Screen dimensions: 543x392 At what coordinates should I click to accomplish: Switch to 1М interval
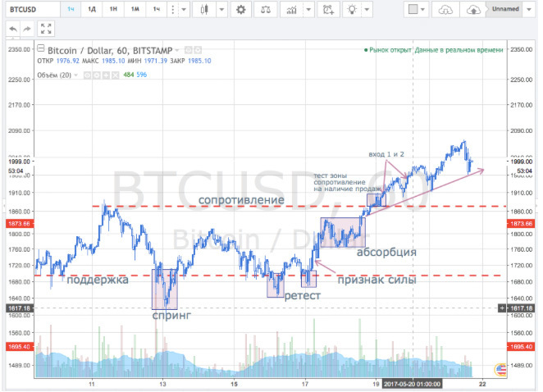(x=135, y=9)
